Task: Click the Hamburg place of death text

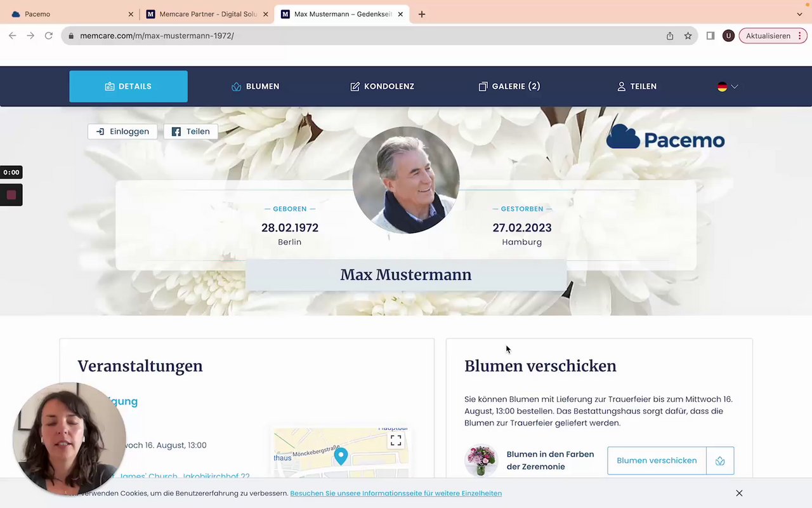Action: 522,242
